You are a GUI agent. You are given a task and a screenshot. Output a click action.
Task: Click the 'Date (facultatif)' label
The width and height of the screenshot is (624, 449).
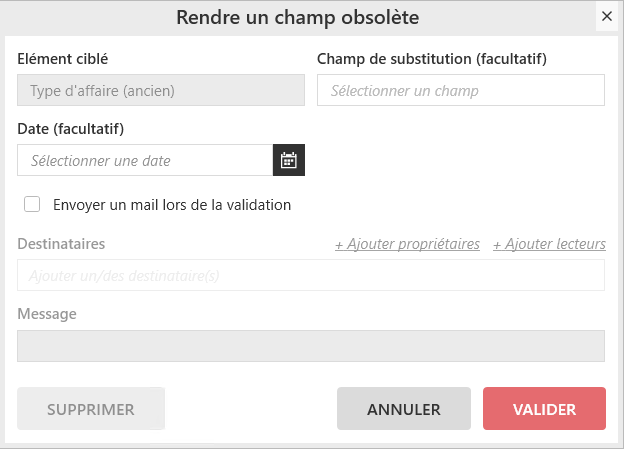click(70, 129)
